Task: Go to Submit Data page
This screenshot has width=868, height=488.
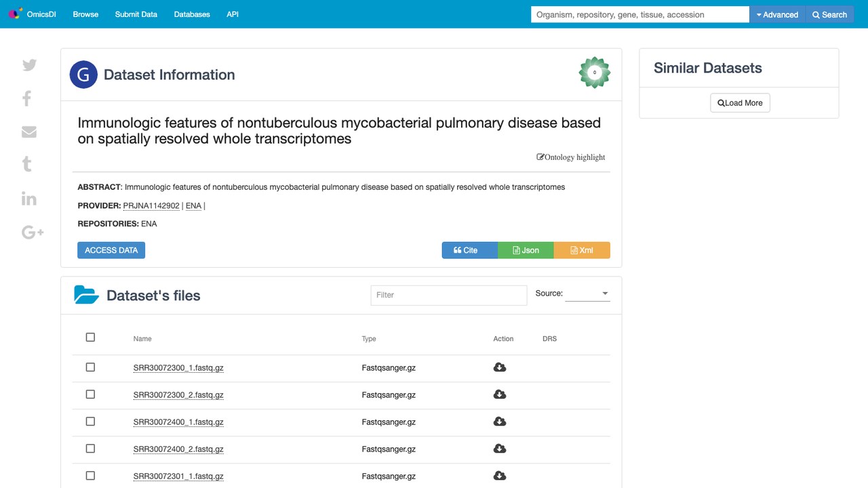Action: click(136, 14)
